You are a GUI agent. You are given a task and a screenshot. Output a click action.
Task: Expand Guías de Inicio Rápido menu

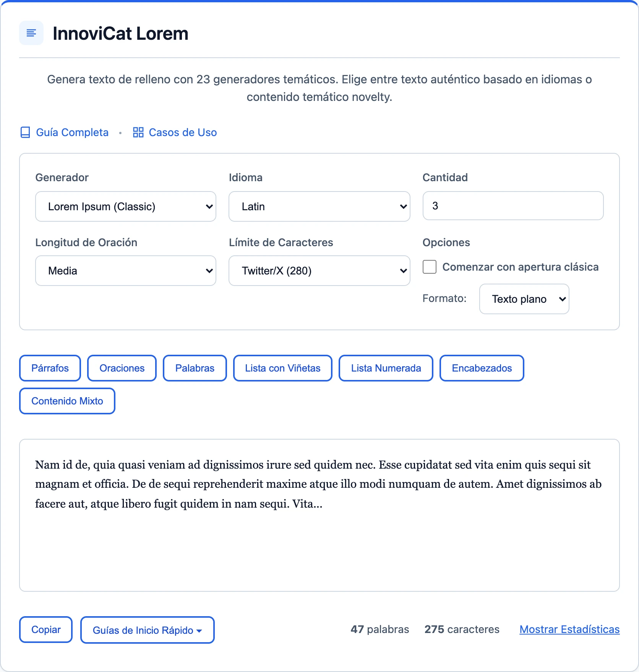pyautogui.click(x=148, y=630)
